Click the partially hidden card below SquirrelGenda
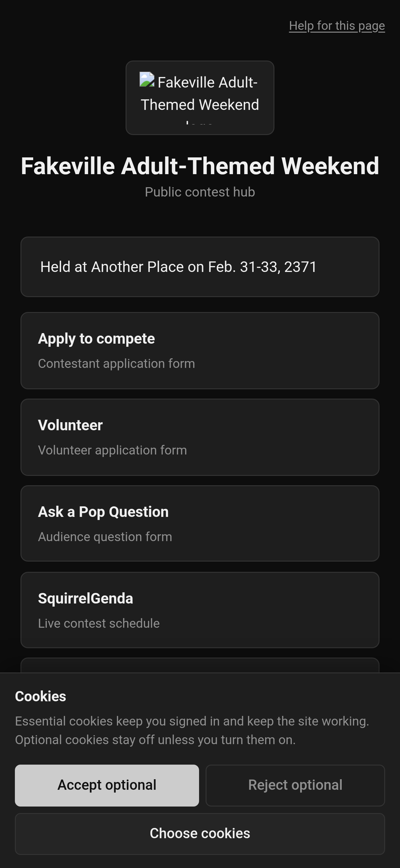Screen dimensions: 400x868 coord(200,665)
